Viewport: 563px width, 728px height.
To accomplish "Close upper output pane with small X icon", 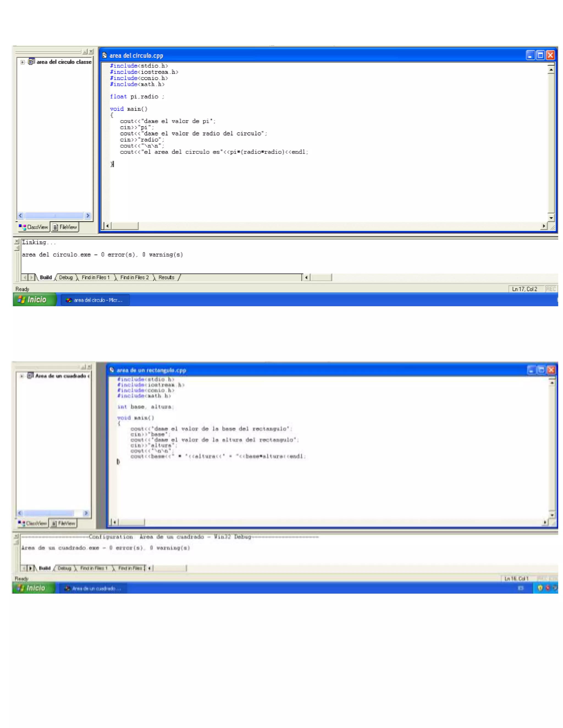I will tap(17, 241).
